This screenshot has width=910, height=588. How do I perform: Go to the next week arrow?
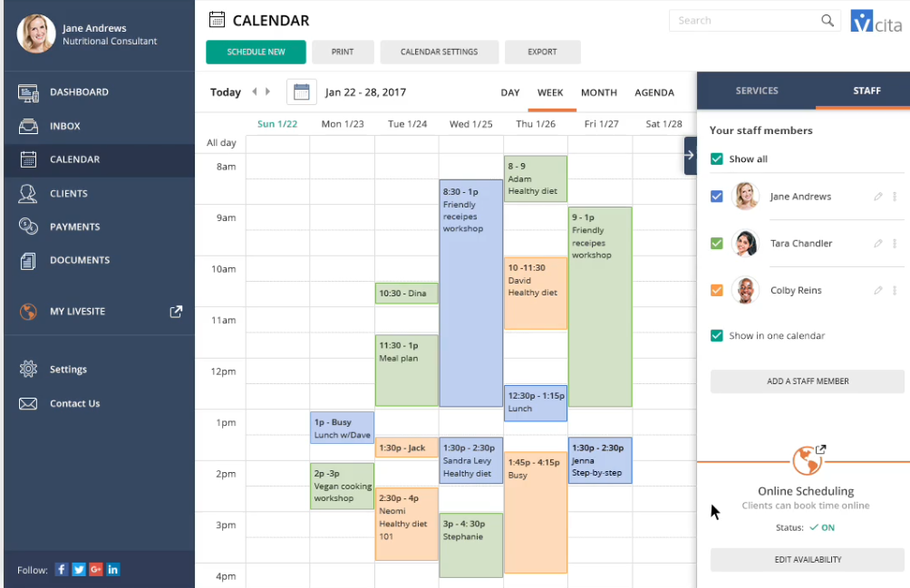pyautogui.click(x=267, y=92)
